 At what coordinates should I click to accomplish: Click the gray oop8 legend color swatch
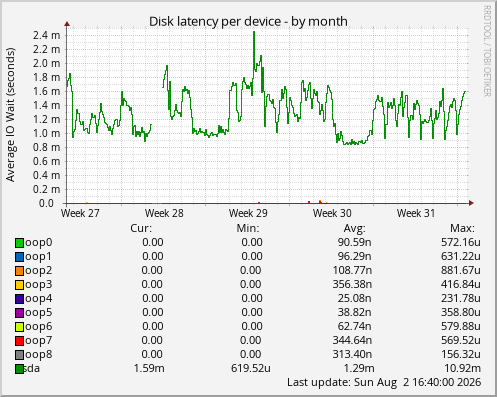coord(19,355)
